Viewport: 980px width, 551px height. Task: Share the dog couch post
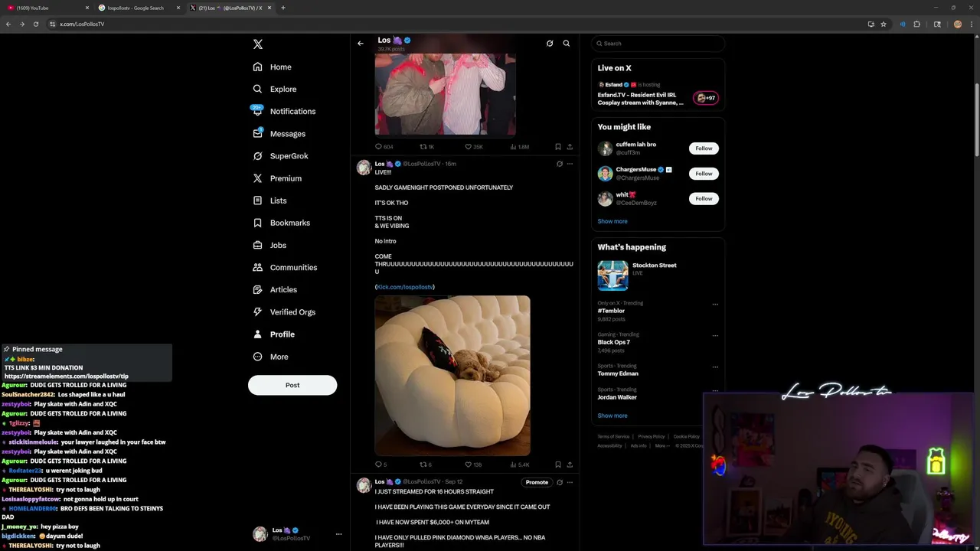point(570,465)
